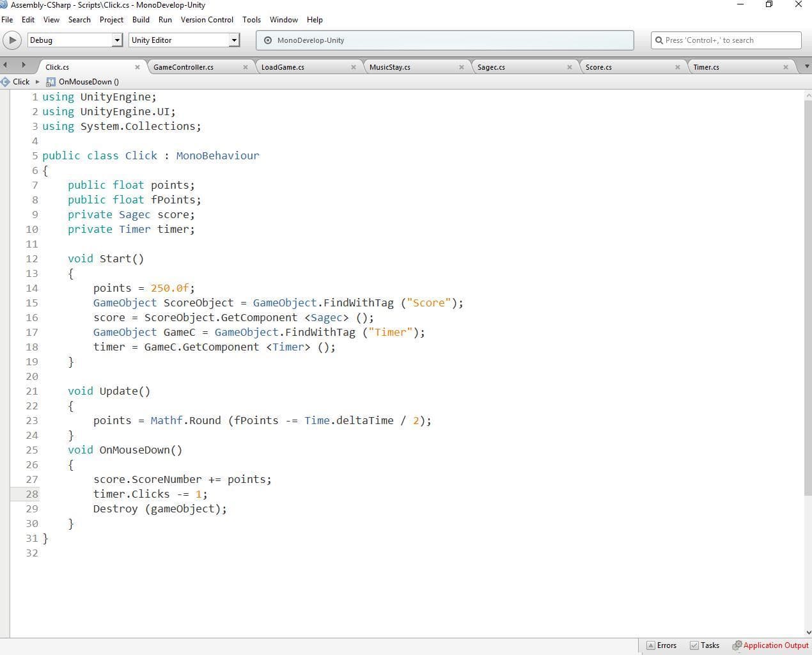The width and height of the screenshot is (812, 655).
Task: Click the class icon beside Click breadcrumb
Action: (5, 82)
